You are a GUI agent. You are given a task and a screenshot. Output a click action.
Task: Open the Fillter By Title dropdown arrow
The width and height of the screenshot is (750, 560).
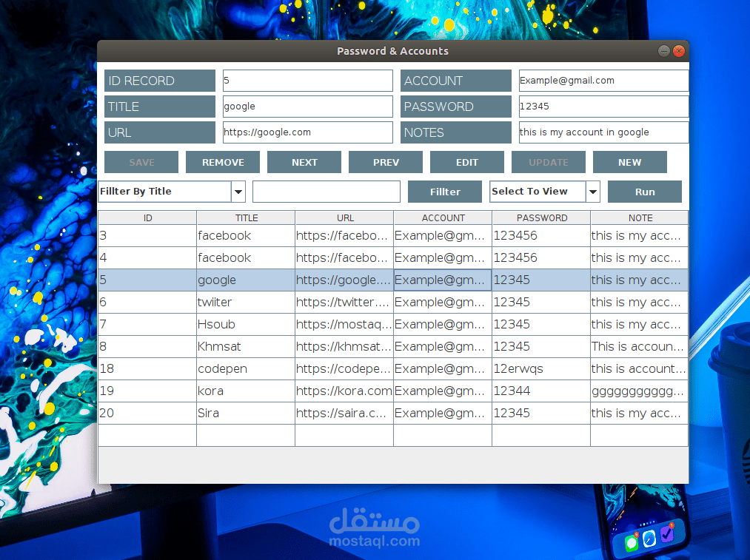pos(238,192)
